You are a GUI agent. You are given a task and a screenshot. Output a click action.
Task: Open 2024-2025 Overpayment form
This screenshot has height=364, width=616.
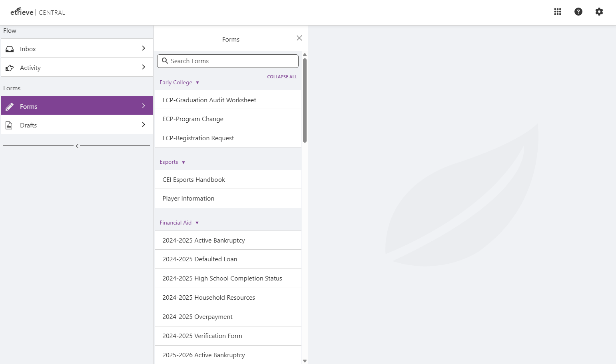tap(228, 317)
